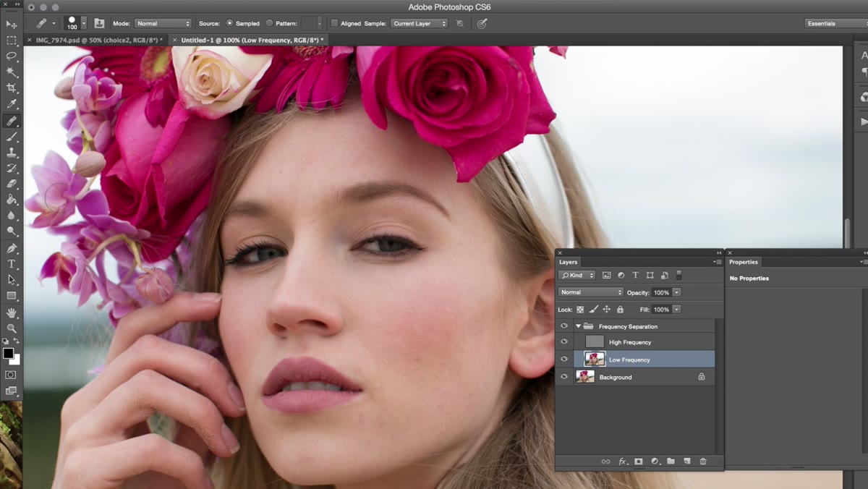Viewport: 868px width, 489px height.
Task: Lock layer position
Action: [606, 310]
